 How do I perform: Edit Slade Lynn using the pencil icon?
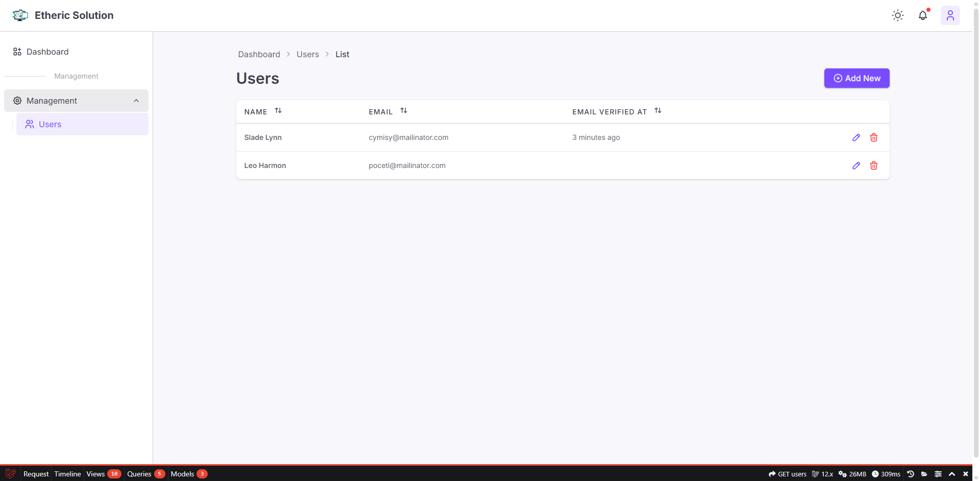tap(856, 137)
